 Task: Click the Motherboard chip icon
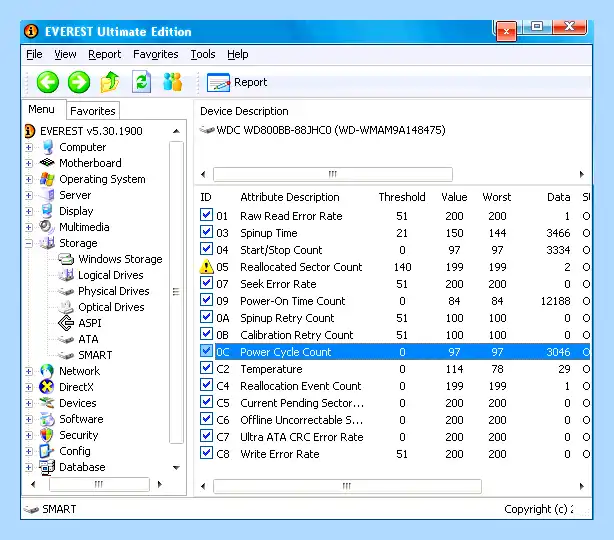pyautogui.click(x=47, y=163)
